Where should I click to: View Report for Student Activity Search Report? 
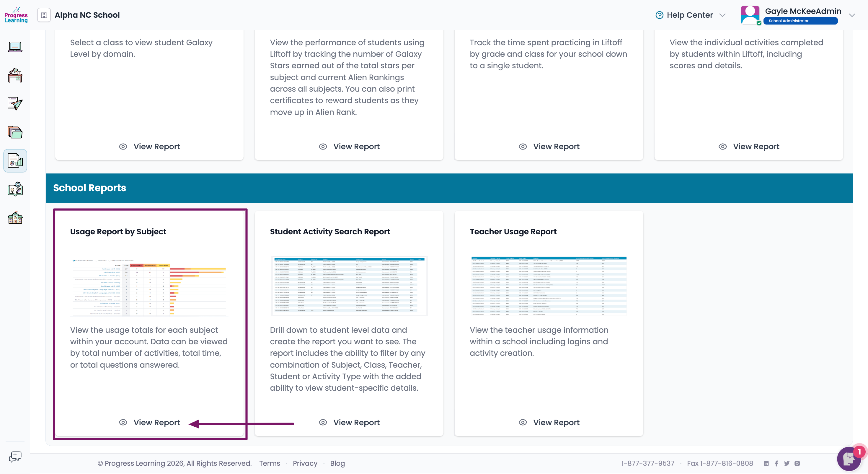(x=349, y=422)
